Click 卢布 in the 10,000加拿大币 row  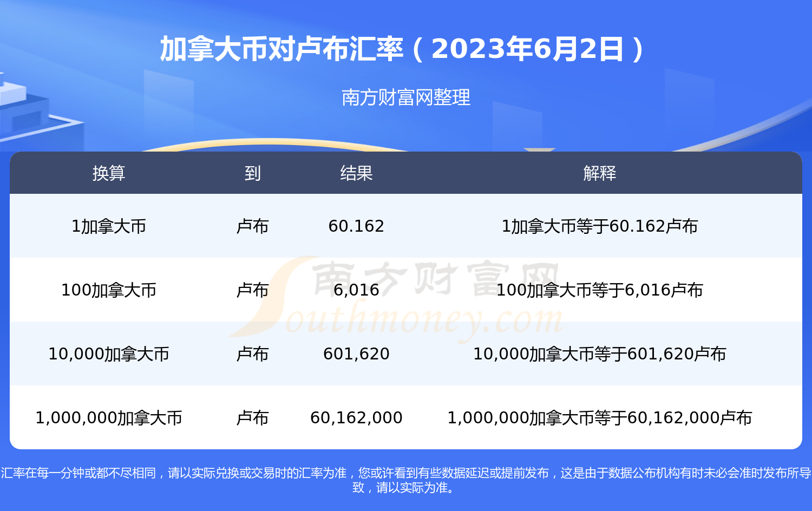click(x=252, y=354)
